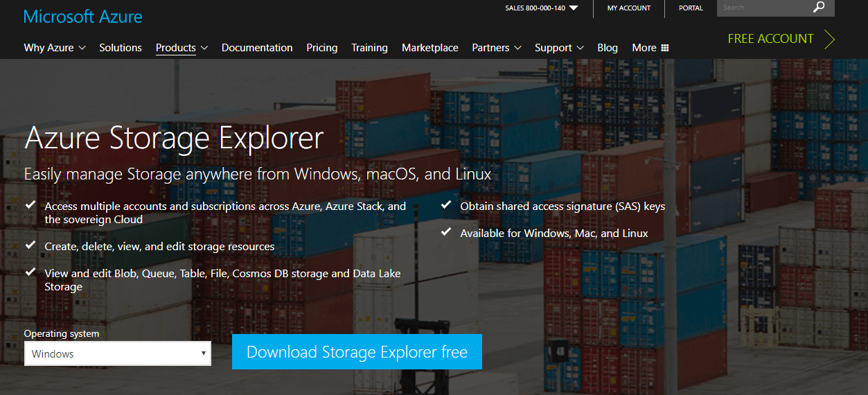Open the Training section
Screen dimensions: 868x395
[369, 48]
